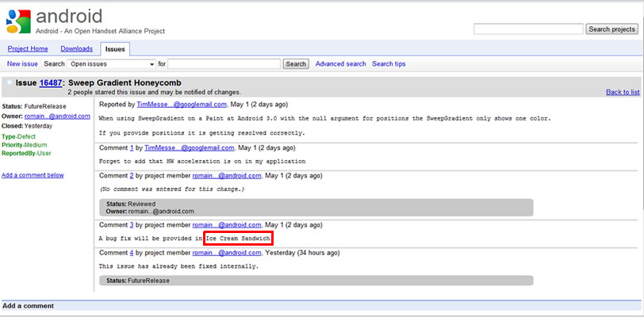
Task: Type in the issue search field
Action: [224, 63]
